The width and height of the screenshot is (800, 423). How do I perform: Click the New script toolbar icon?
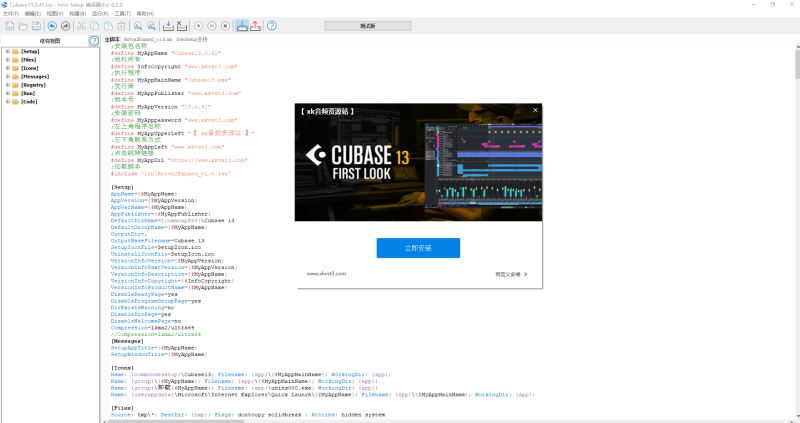coord(10,26)
